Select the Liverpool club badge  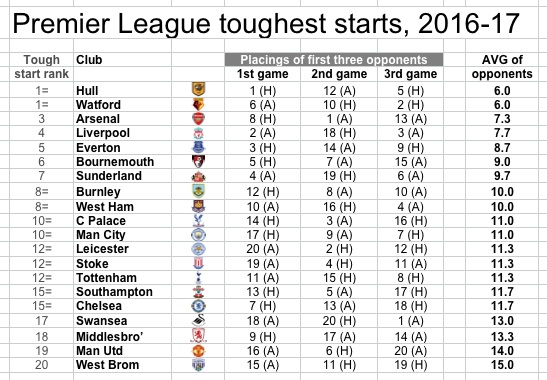(198, 133)
